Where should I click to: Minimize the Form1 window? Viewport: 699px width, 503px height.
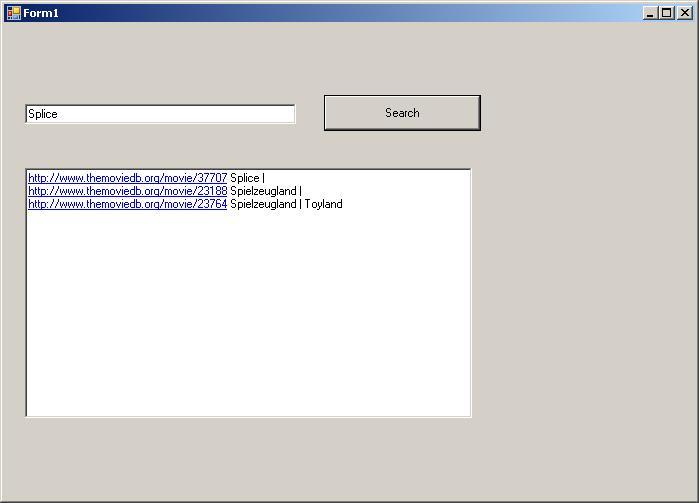(x=650, y=13)
